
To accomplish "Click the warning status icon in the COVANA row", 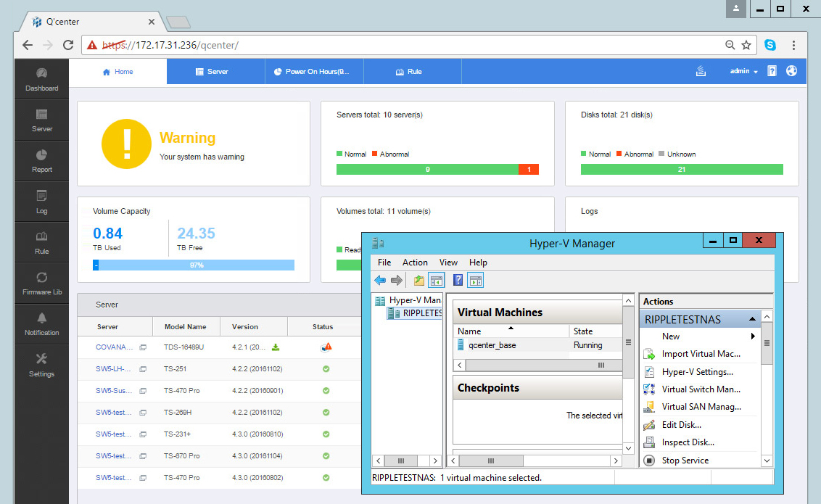I will [x=326, y=347].
